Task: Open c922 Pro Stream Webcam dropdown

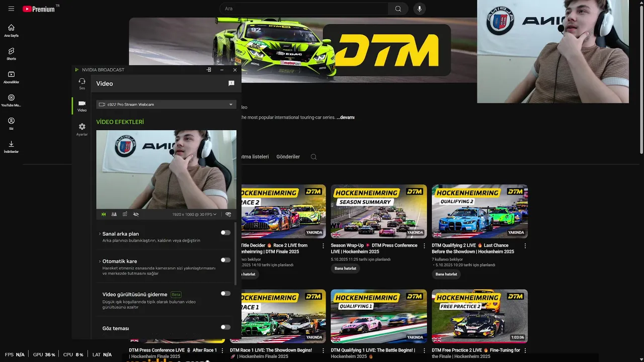Action: (x=166, y=105)
